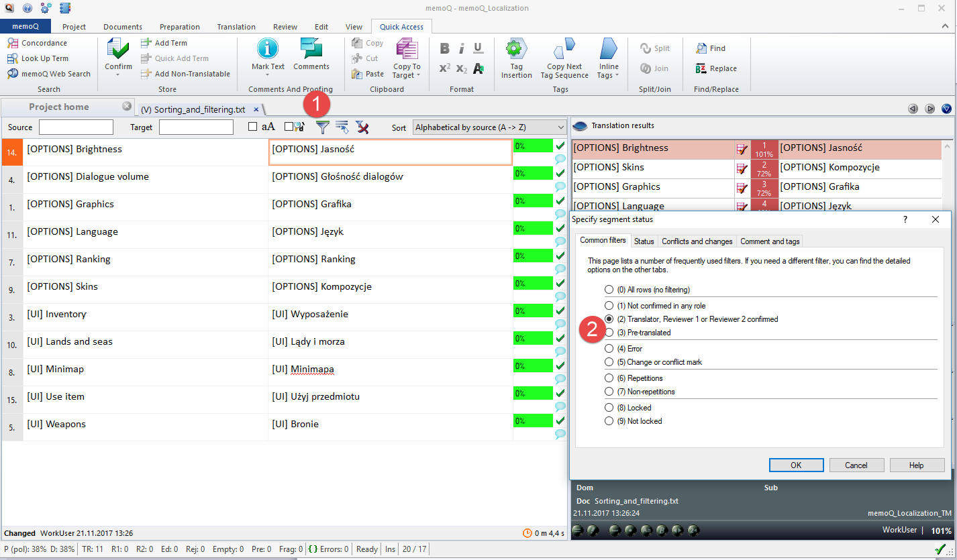Open the Sort order dropdown
The image size is (957, 560).
click(x=490, y=127)
